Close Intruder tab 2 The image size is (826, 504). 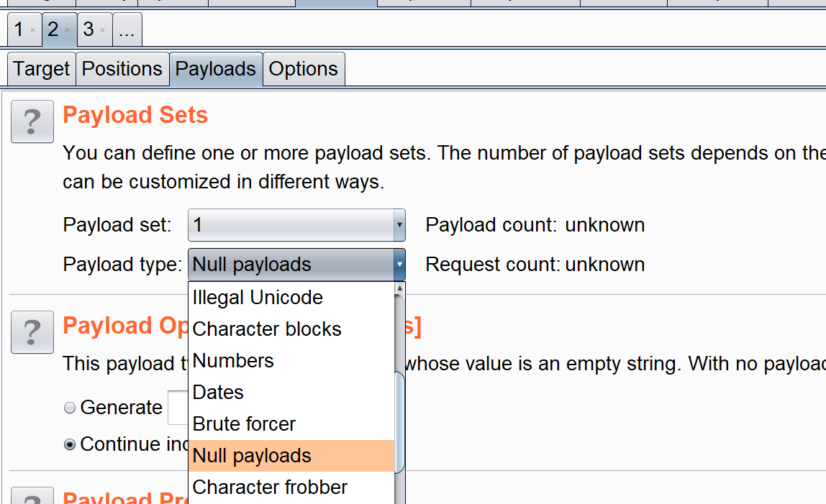pos(68,30)
